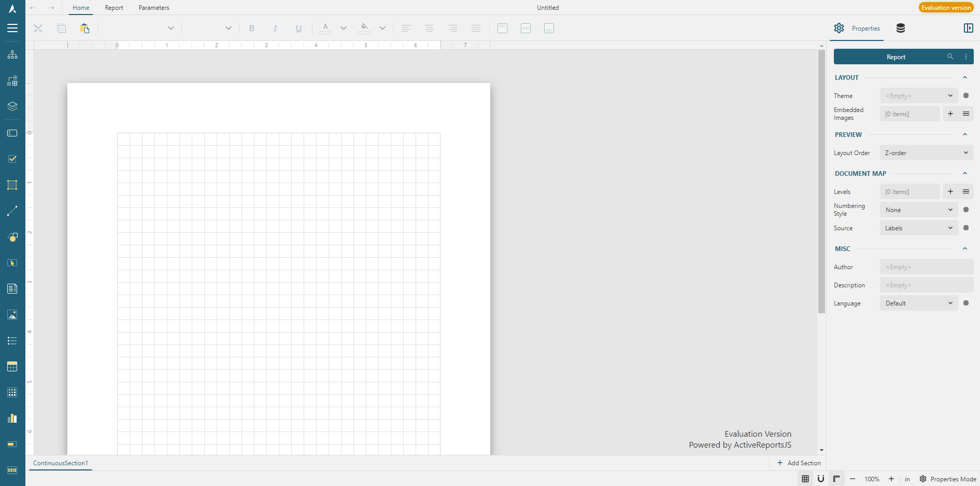Open the Data panel database icon
The height and width of the screenshot is (486, 980).
click(901, 29)
